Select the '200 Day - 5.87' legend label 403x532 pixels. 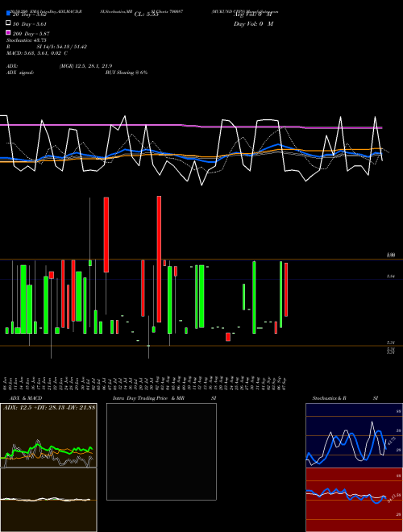tap(31, 34)
